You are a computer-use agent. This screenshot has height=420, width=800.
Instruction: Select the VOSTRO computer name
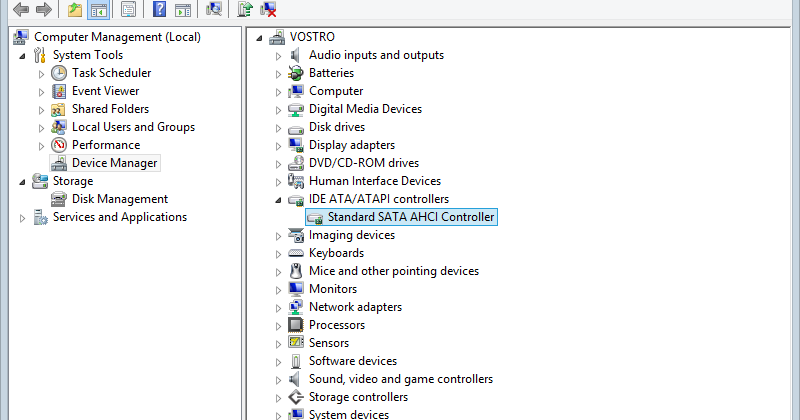point(312,37)
